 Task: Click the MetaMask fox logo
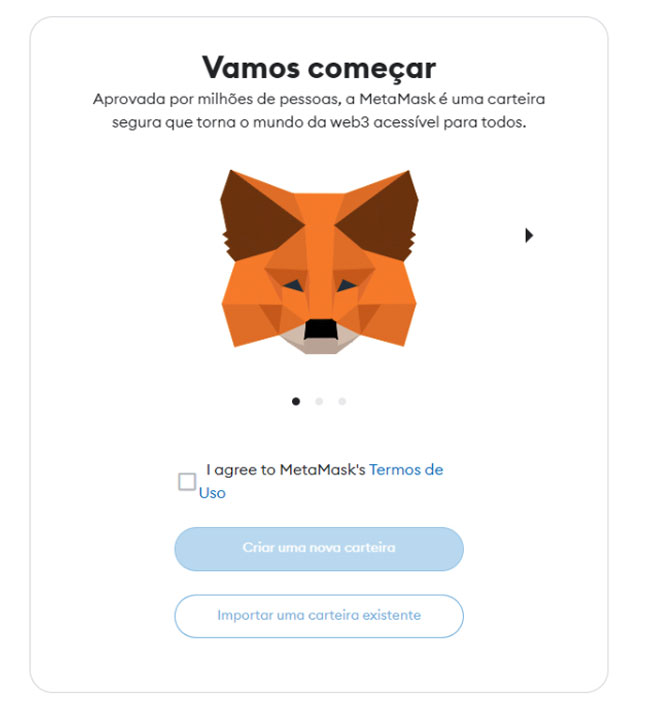[319, 262]
